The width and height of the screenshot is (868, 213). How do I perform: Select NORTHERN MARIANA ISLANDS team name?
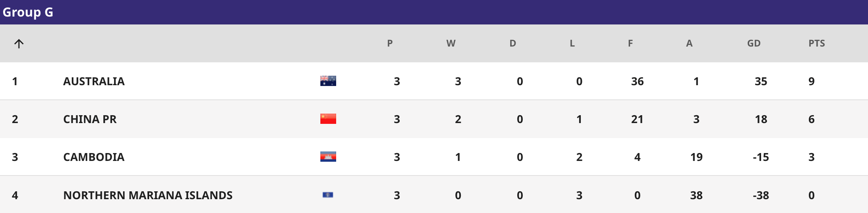(148, 195)
